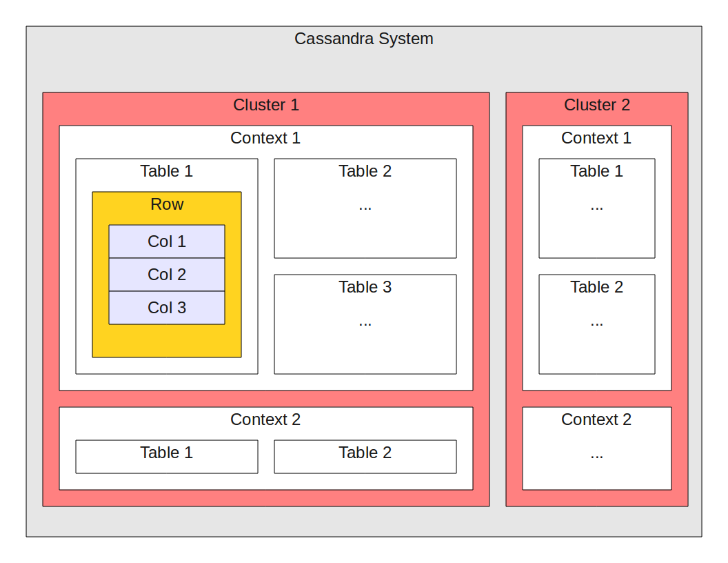The image size is (728, 563).
Task: Select the Cluster 1 heading label
Action: click(x=266, y=105)
